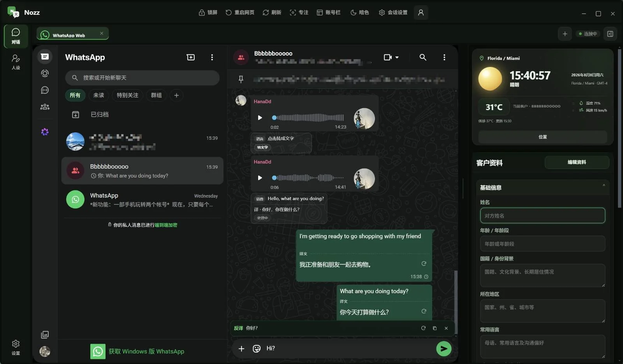Open the user profile button in top bar
The image size is (623, 364).
click(421, 12)
